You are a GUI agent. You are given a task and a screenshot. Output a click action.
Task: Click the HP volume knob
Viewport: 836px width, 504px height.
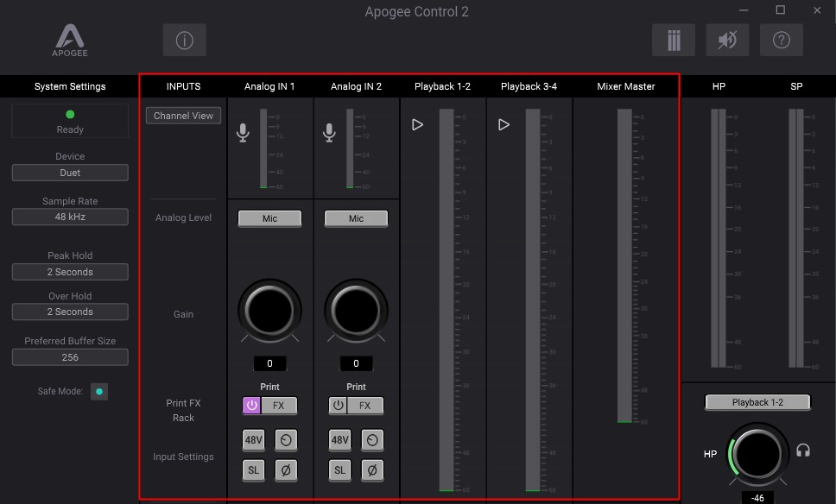pyautogui.click(x=757, y=454)
